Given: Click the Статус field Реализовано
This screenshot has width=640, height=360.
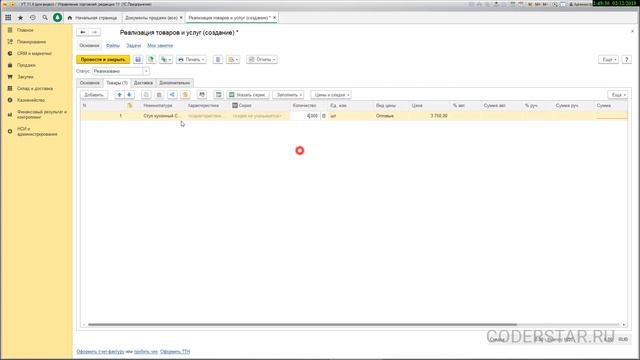Looking at the screenshot, I should point(118,71).
